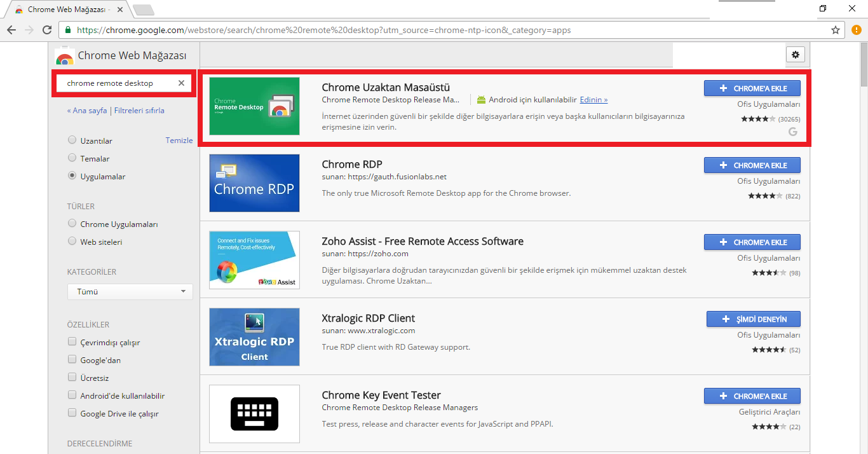Select the Uygulamalar radio button

pyautogui.click(x=72, y=176)
